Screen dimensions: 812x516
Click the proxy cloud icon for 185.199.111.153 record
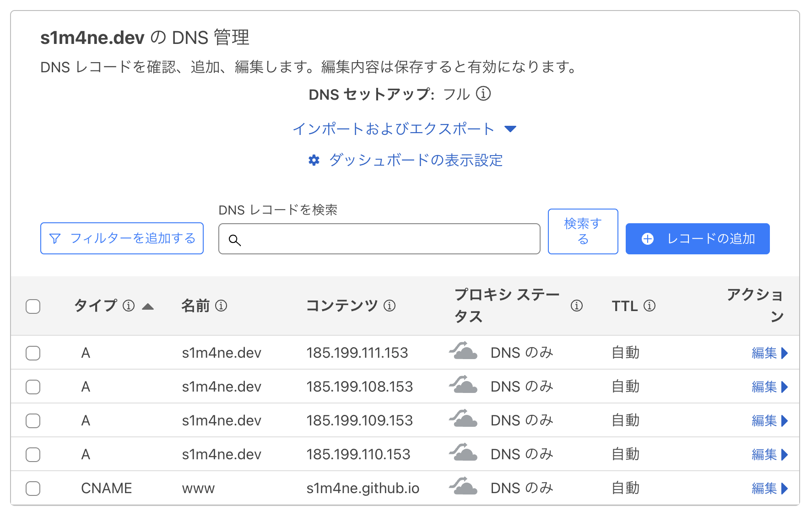point(463,352)
